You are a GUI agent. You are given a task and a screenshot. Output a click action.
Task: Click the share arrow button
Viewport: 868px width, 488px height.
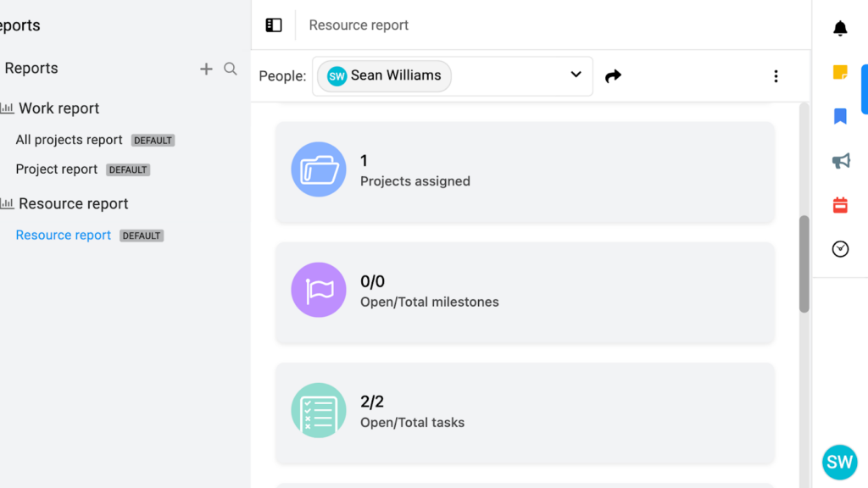614,75
